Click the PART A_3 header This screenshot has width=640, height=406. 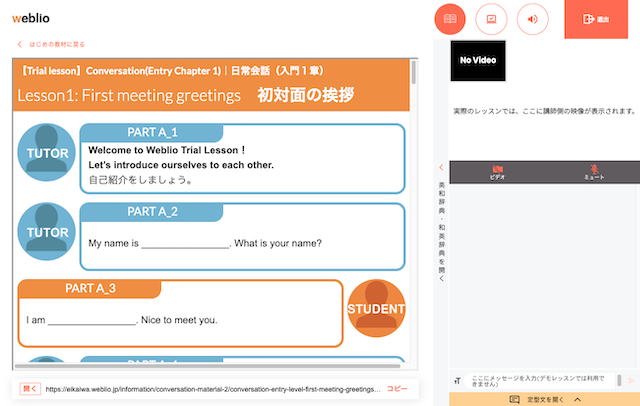tap(90, 288)
